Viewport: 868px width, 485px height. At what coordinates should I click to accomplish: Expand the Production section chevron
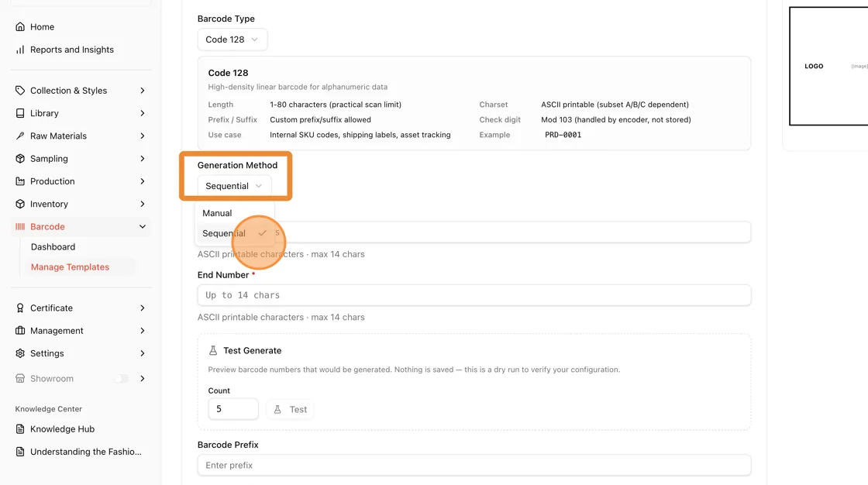[x=143, y=181]
